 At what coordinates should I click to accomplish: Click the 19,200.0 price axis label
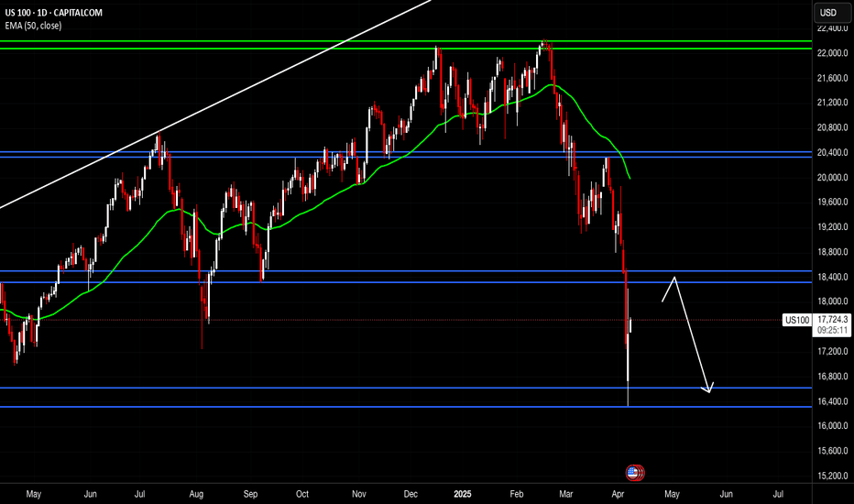(x=833, y=226)
